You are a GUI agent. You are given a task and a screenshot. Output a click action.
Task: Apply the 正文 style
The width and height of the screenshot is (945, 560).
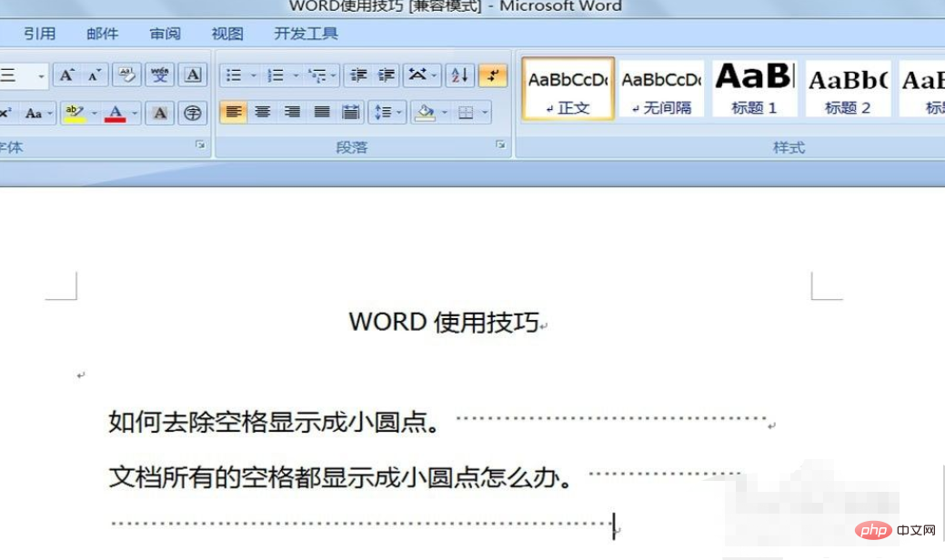[x=568, y=88]
